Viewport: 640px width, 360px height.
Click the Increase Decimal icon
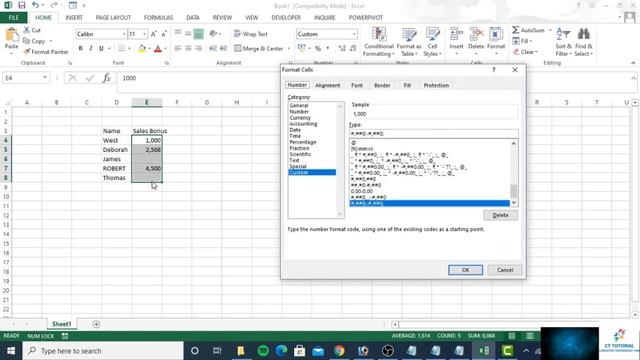(x=342, y=48)
